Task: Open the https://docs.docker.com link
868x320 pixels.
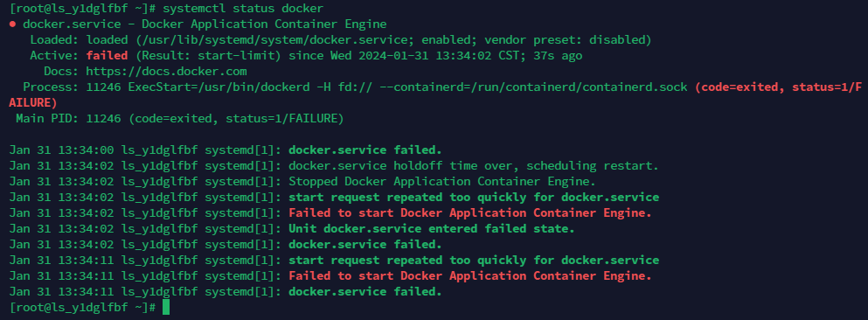Action: tap(166, 72)
